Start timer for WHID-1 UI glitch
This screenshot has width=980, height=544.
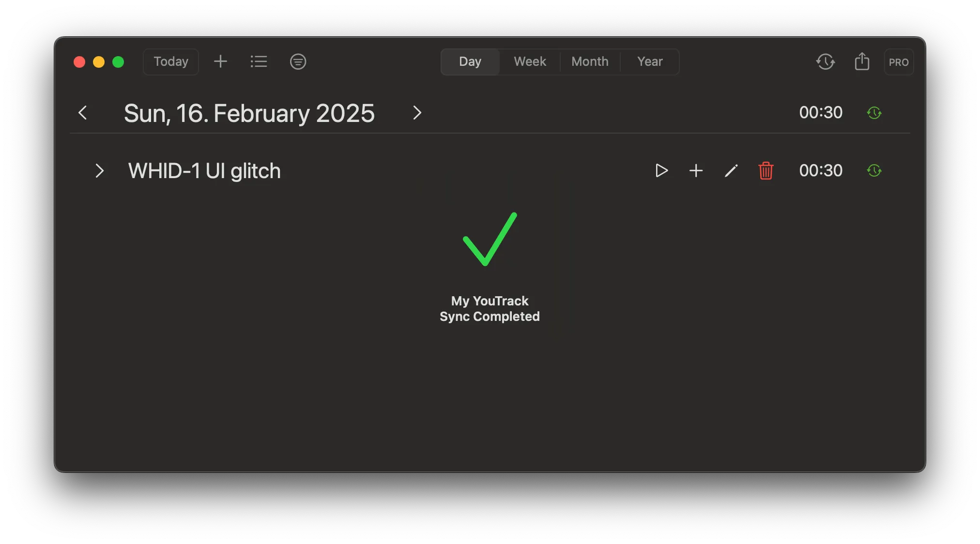661,170
